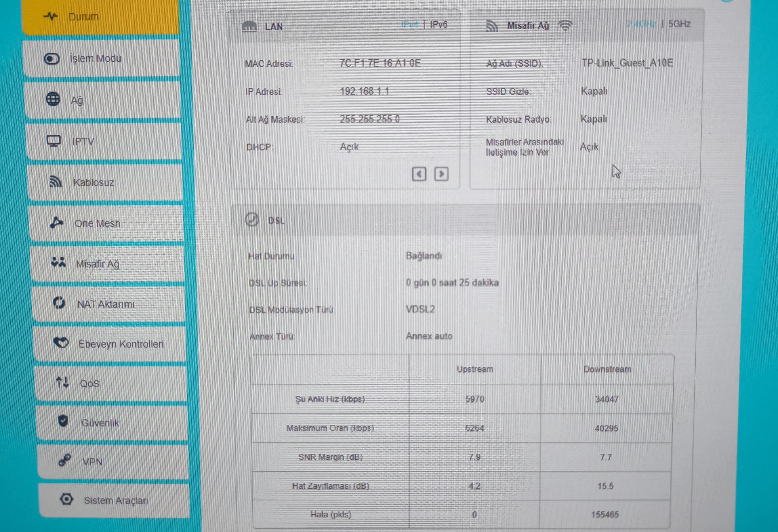The image size is (778, 532).
Task: Open the VPN menu section
Action: pyautogui.click(x=92, y=462)
